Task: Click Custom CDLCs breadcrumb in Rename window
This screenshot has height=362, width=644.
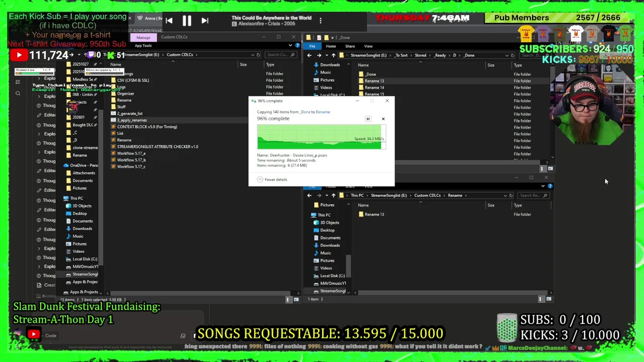Action: click(x=427, y=196)
